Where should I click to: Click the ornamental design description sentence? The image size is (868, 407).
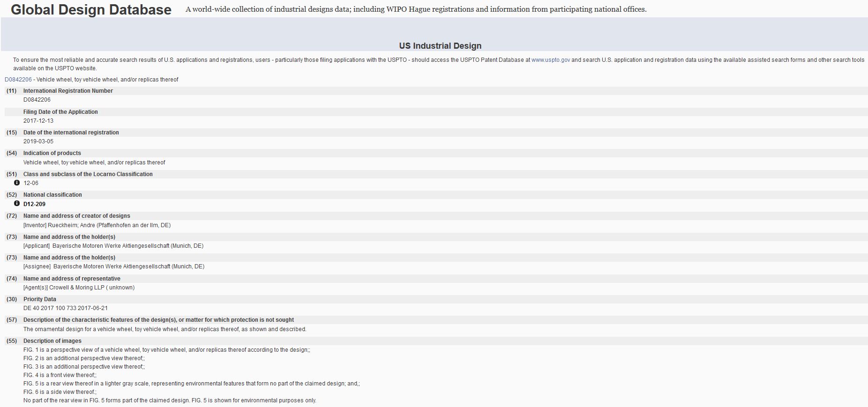coord(165,329)
